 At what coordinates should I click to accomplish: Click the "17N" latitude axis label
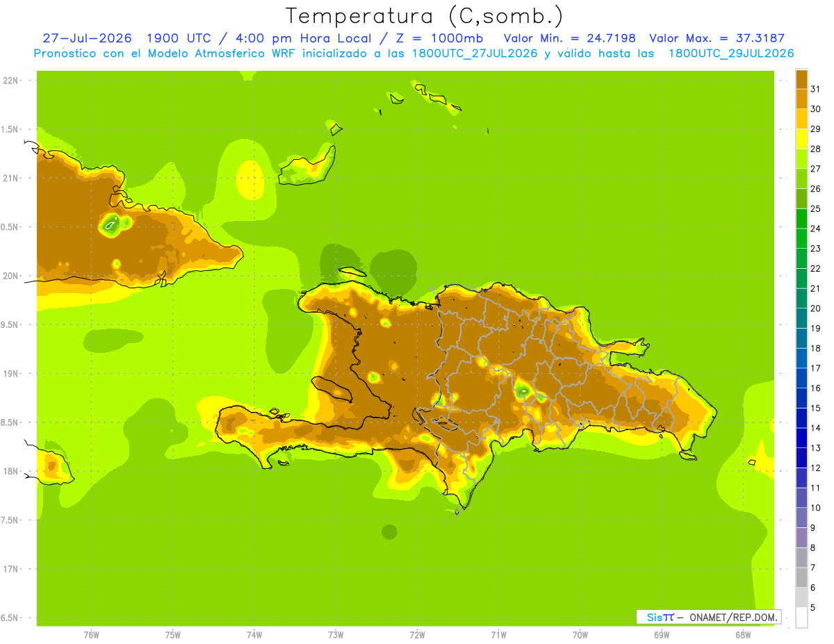10,569
